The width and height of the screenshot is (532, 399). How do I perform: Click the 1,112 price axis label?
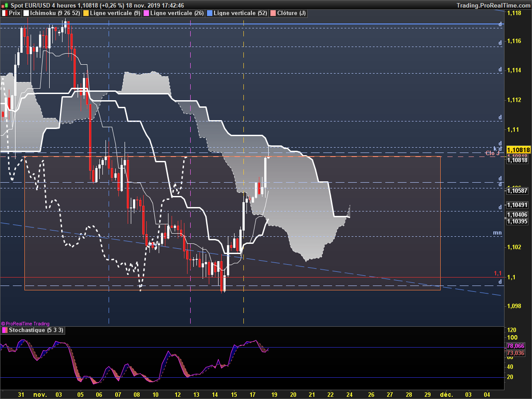[x=514, y=100]
